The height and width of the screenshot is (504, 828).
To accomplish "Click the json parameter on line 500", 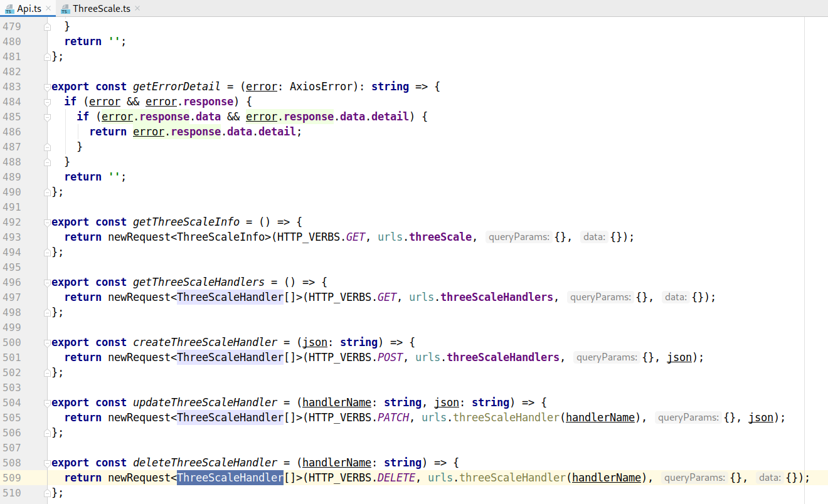I will click(315, 342).
